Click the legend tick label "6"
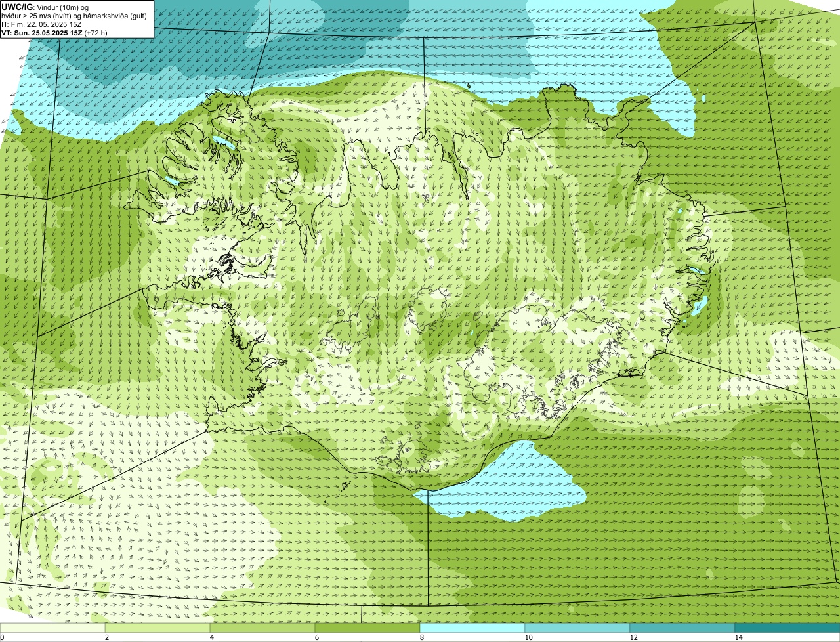This screenshot has height=642, width=840. tap(316, 637)
